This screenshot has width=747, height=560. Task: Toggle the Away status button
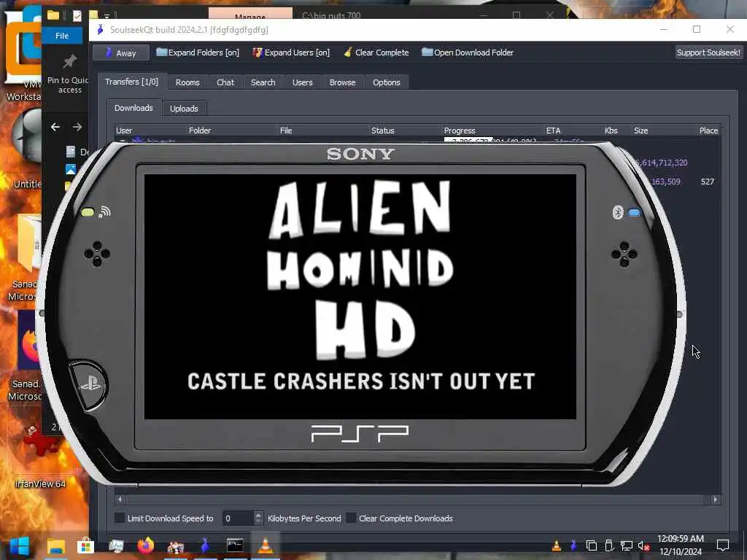pos(121,52)
